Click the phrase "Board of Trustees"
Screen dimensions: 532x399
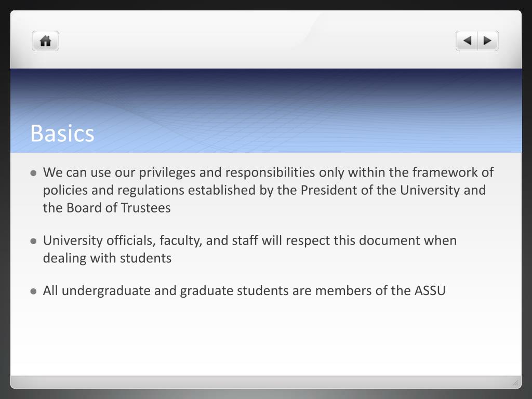tap(118, 208)
